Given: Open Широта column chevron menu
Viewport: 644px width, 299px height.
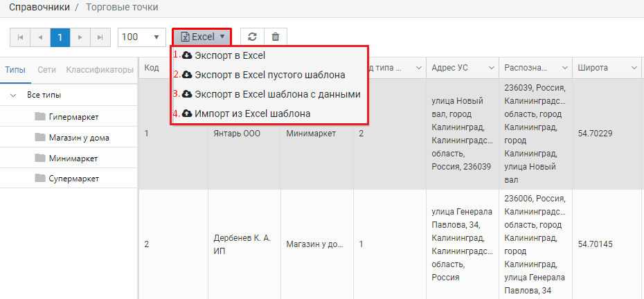Looking at the screenshot, I should pyautogui.click(x=634, y=69).
